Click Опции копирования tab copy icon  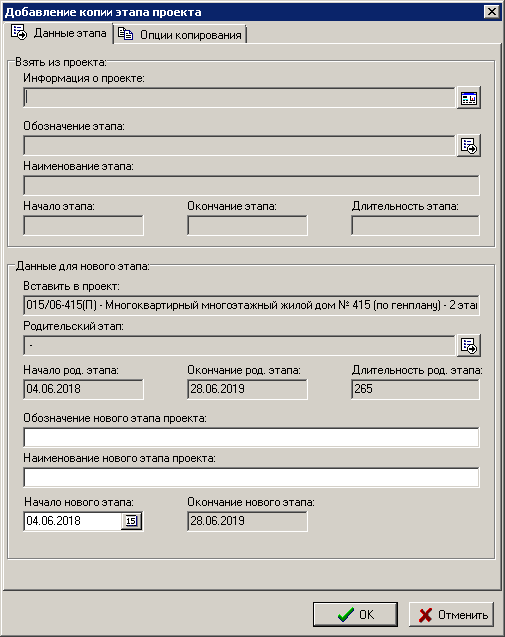click(125, 34)
